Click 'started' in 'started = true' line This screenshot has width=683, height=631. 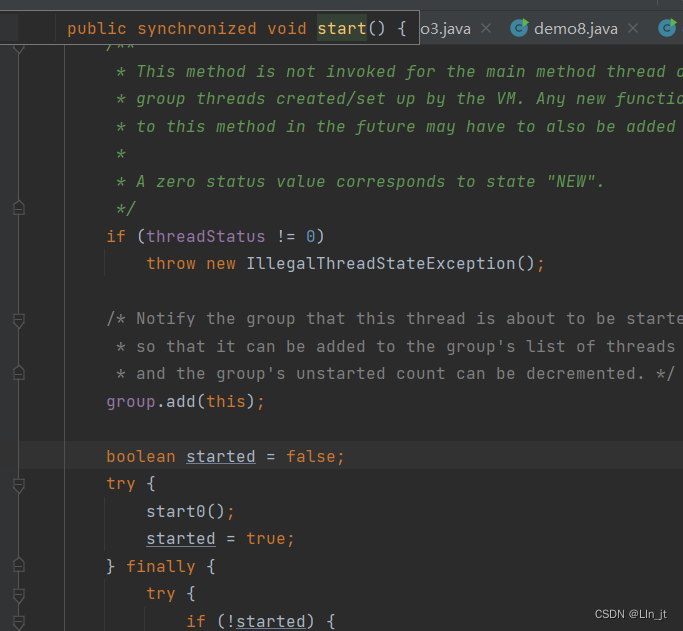pos(181,539)
